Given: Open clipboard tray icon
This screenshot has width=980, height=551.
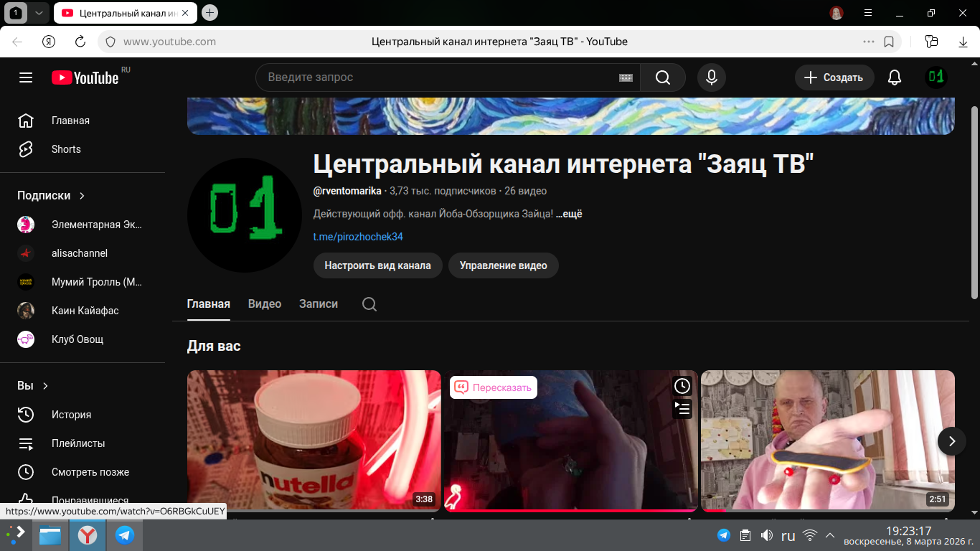Looking at the screenshot, I should click(x=745, y=535).
